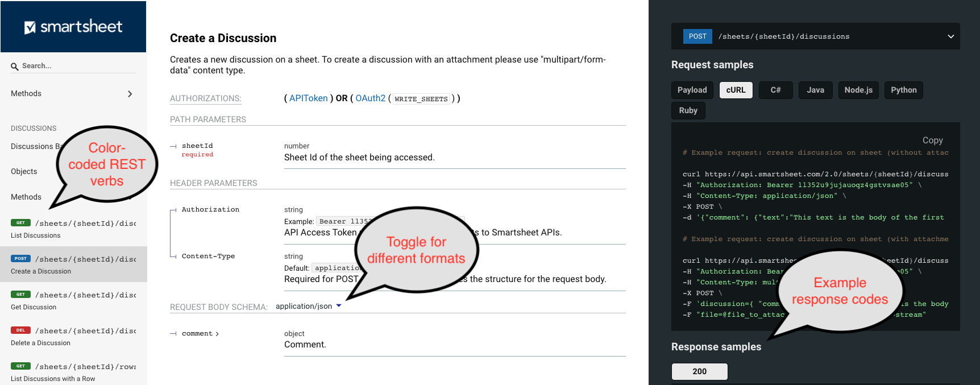The width and height of the screenshot is (980, 385).
Task: Type in the Search field
Action: 77,66
